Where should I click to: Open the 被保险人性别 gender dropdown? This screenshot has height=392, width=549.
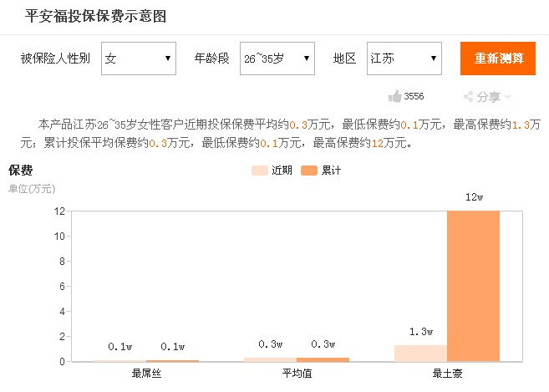[139, 59]
